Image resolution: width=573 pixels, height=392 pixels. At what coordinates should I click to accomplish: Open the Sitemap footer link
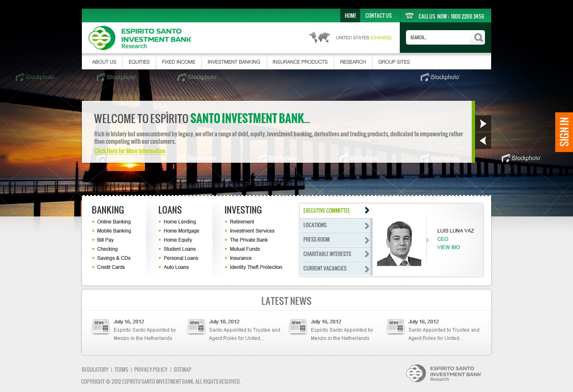tap(182, 370)
